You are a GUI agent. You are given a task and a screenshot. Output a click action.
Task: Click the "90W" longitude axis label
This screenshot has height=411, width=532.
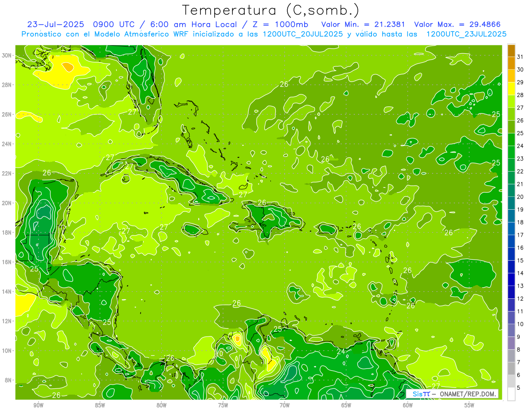coord(38,405)
